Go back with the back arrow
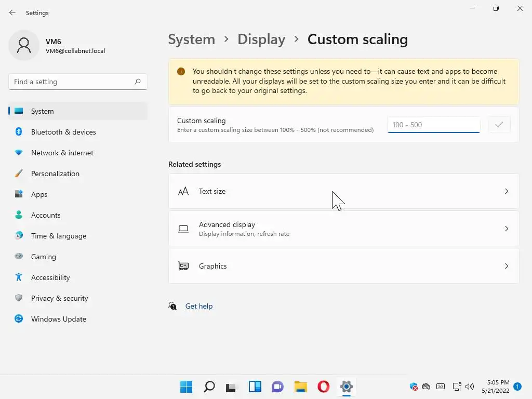This screenshot has width=532, height=399. (12, 12)
